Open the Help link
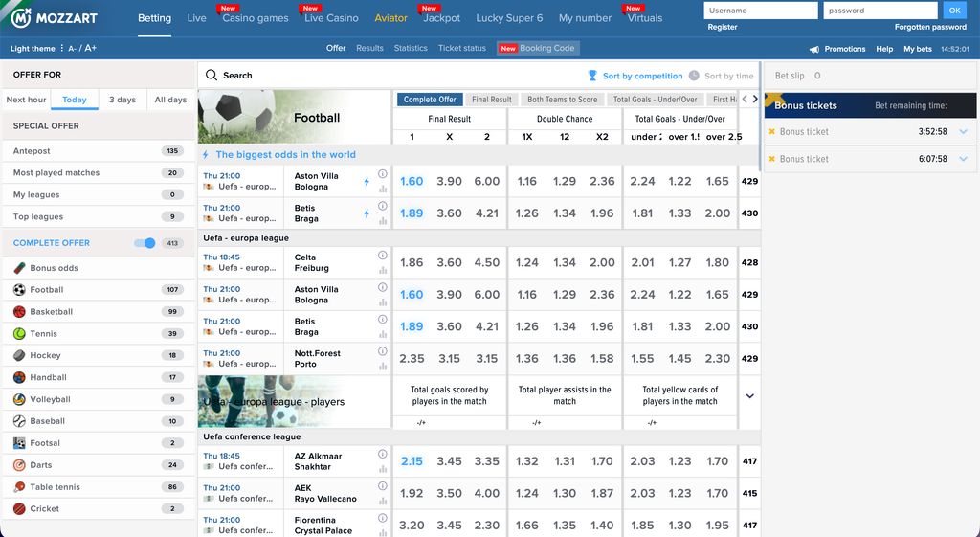Viewport: 980px width, 537px height. (x=883, y=49)
